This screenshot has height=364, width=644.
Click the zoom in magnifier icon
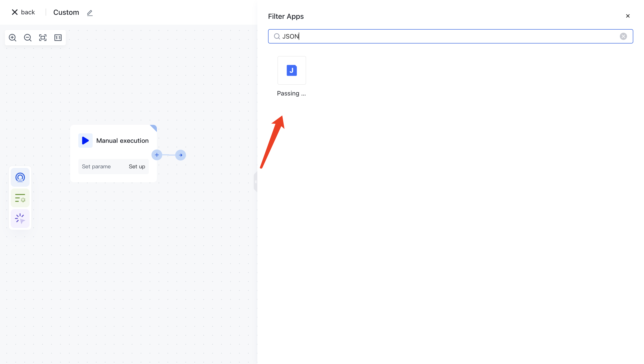(x=13, y=38)
